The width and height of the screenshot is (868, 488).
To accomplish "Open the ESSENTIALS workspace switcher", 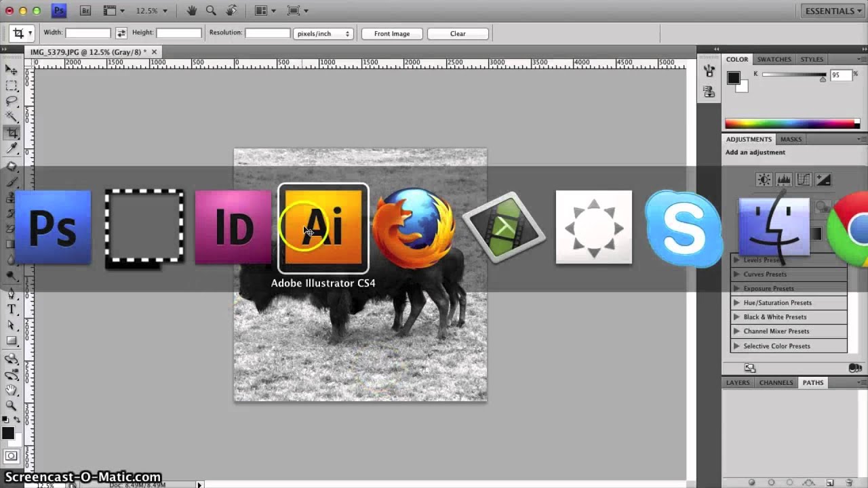I will tap(833, 11).
